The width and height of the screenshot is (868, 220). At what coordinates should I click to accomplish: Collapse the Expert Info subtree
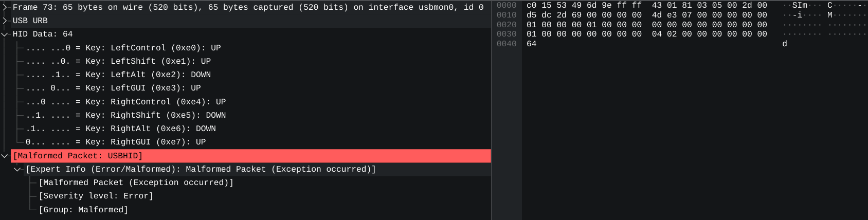(17, 169)
